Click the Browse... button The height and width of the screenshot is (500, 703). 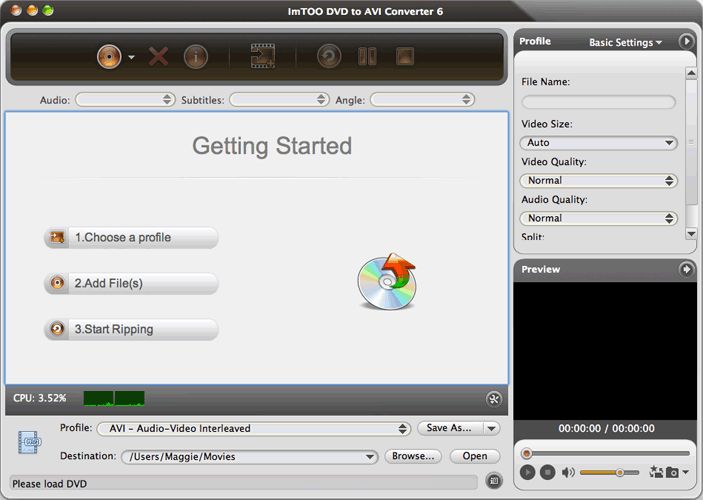[x=413, y=456]
